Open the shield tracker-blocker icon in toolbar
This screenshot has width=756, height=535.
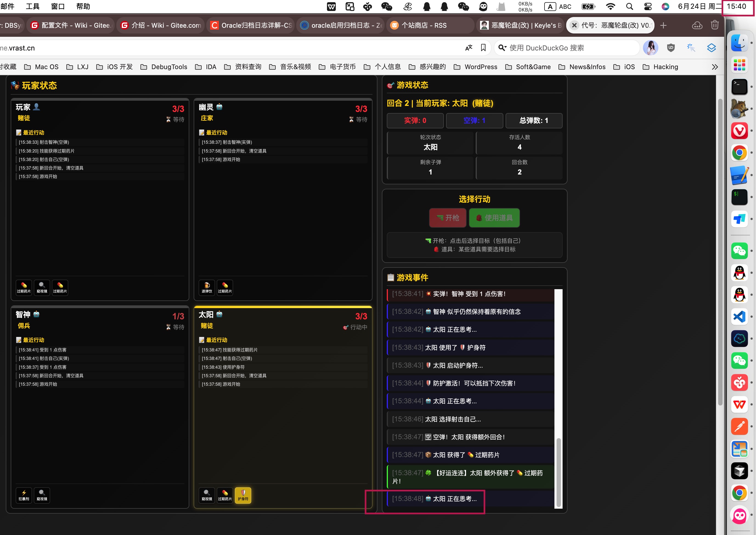point(671,48)
